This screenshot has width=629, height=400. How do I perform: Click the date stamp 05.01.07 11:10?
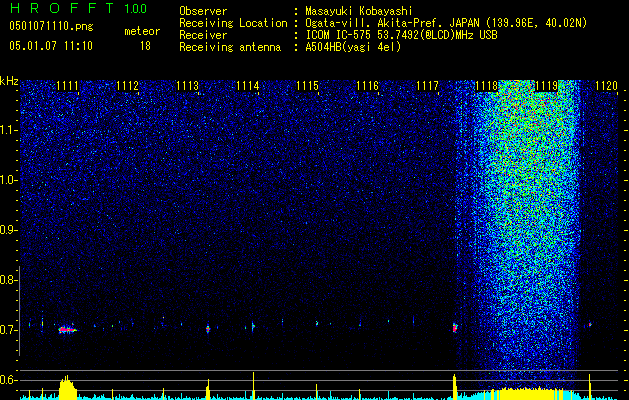click(51, 46)
